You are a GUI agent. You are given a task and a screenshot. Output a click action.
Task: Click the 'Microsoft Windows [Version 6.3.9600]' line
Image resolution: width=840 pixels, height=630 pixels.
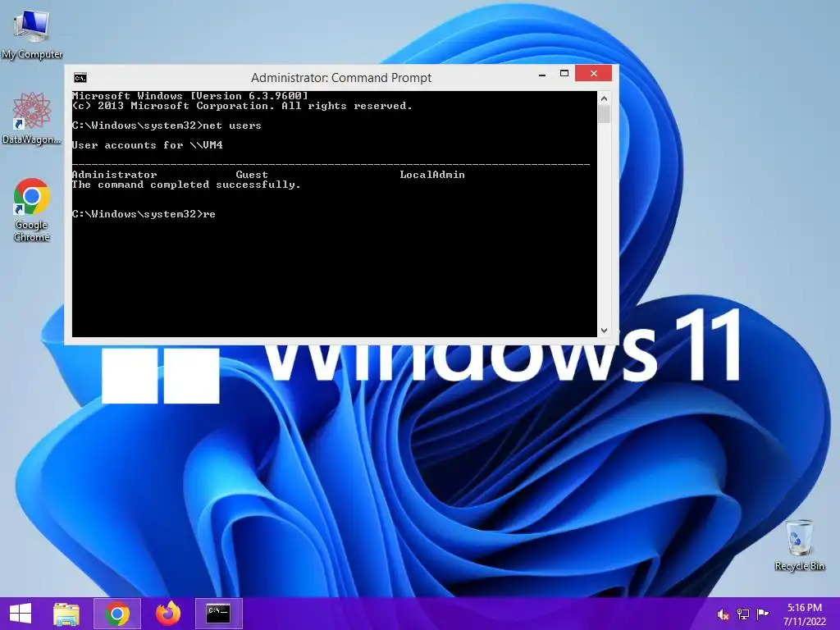190,96
